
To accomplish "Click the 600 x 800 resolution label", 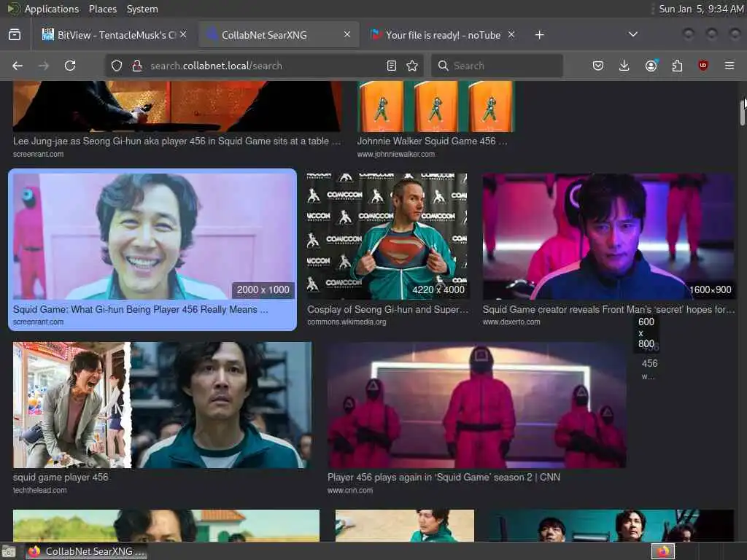I will point(646,332).
